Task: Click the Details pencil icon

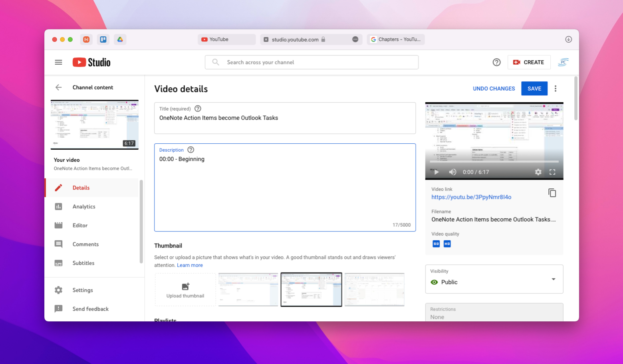Action: pos(59,188)
